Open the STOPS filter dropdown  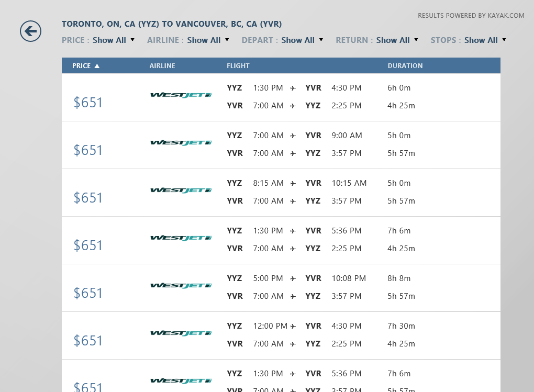click(468, 40)
